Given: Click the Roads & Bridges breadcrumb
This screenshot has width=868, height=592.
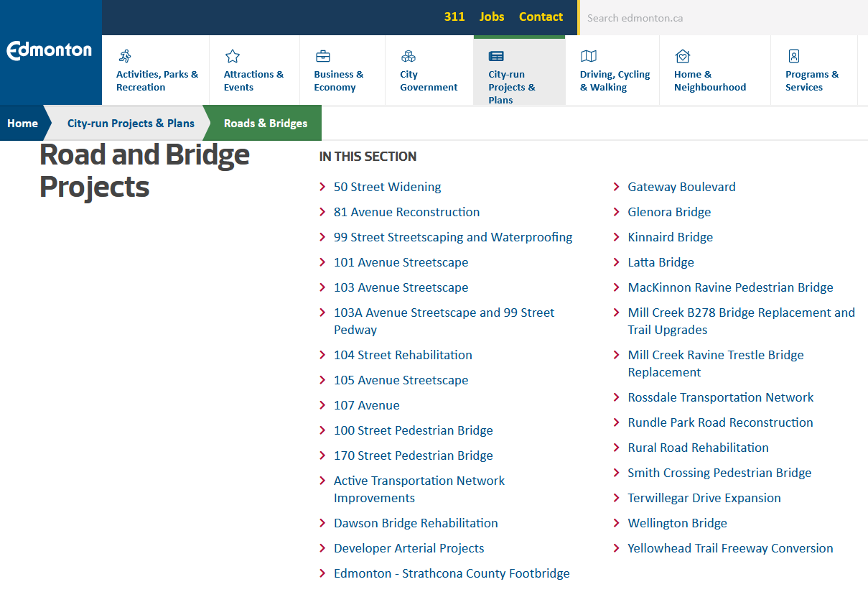Looking at the screenshot, I should [x=266, y=123].
